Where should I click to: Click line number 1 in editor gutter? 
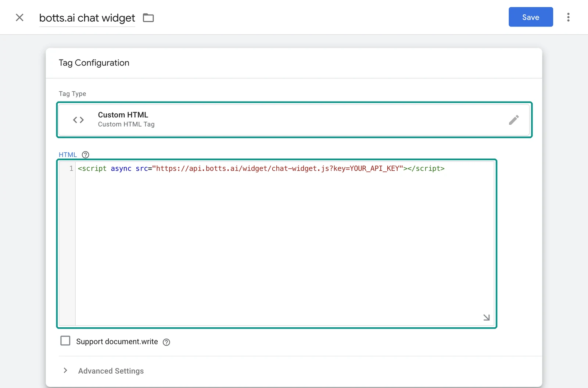(71, 168)
